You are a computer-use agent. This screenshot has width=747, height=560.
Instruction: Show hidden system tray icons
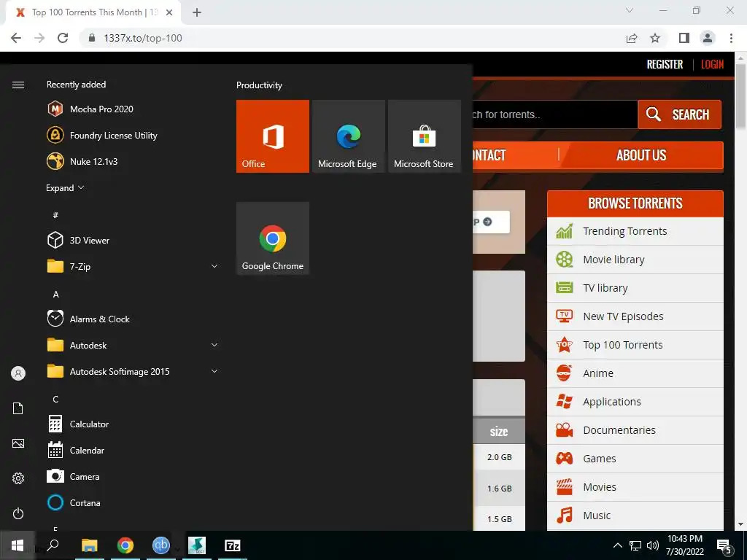(x=617, y=545)
